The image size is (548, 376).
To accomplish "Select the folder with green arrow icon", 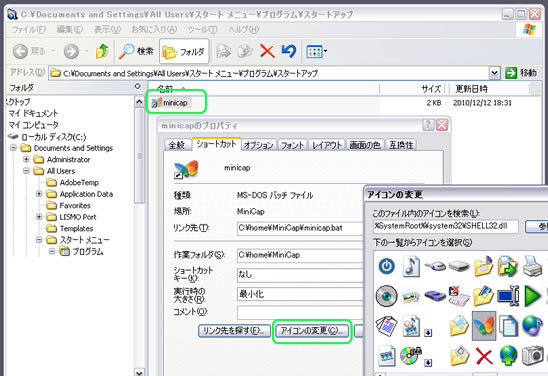I will click(507, 266).
